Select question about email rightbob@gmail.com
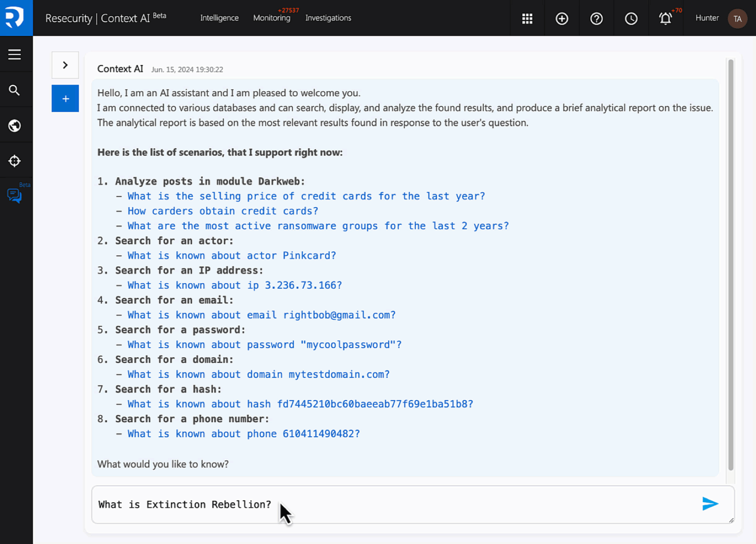Screen dimensions: 756x544 [x=261, y=315]
